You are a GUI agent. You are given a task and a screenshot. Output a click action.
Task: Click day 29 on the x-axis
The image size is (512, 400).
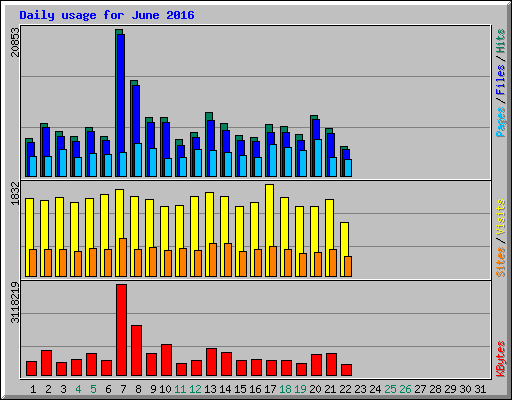click(x=450, y=389)
